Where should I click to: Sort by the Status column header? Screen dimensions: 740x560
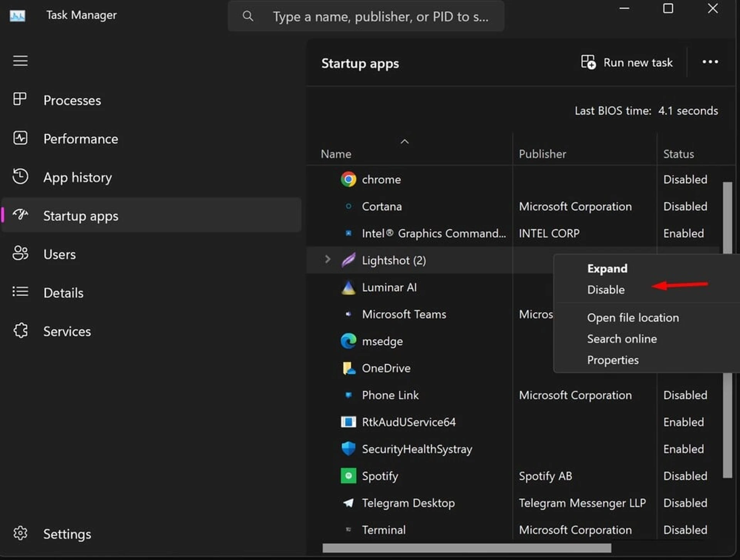tap(678, 154)
